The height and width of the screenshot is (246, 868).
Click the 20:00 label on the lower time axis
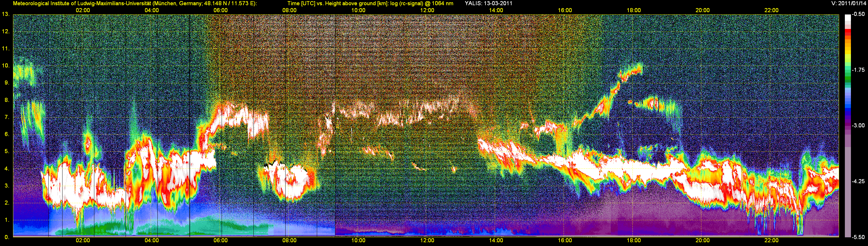click(703, 240)
